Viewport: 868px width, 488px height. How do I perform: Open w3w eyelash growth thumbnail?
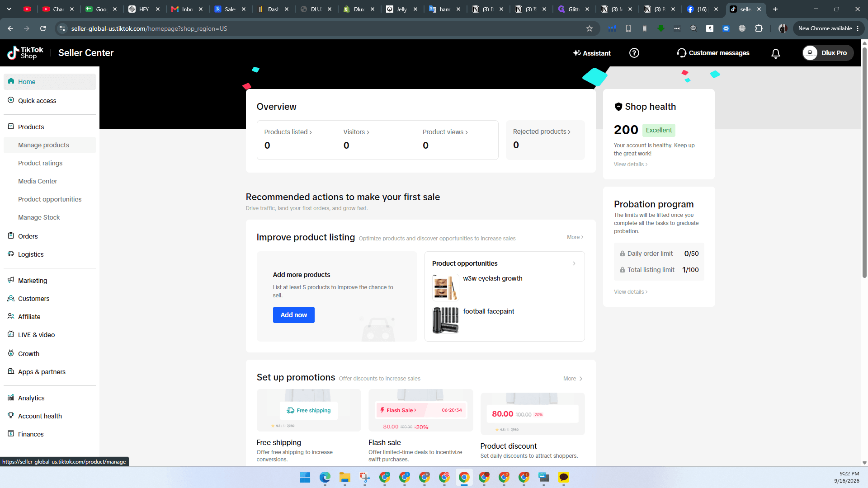(446, 288)
